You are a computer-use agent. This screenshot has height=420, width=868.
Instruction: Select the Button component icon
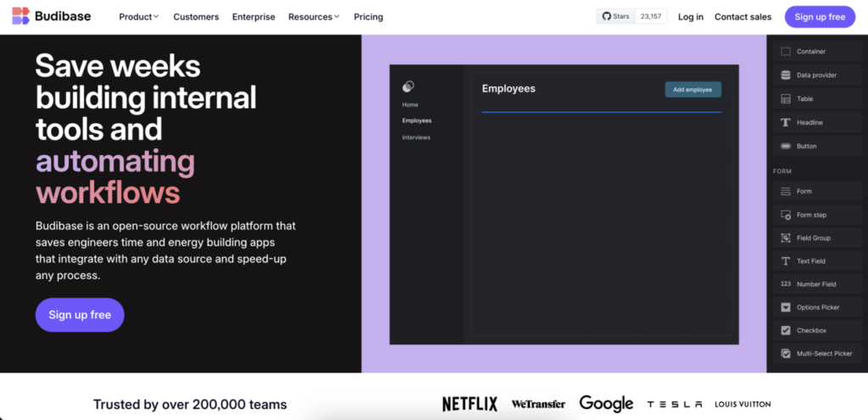pyautogui.click(x=786, y=146)
